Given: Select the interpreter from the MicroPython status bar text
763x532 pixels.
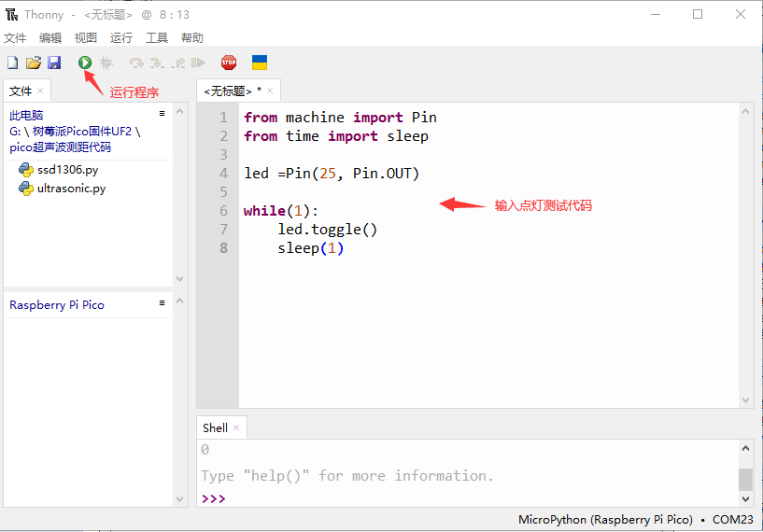Looking at the screenshot, I should (605, 520).
